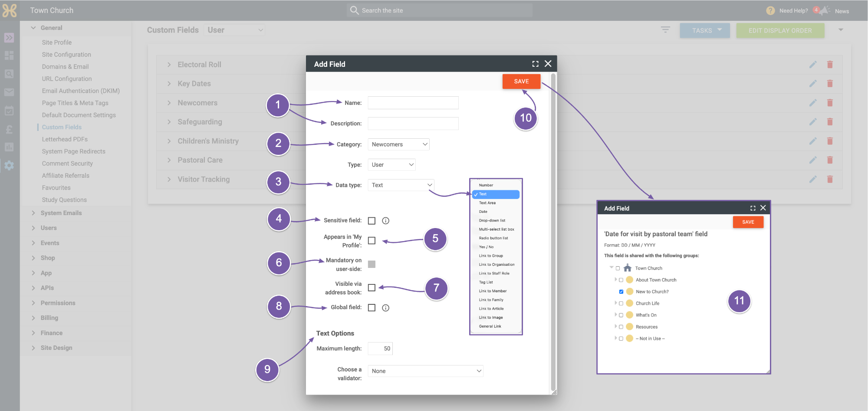Expand the Choose a validator dropdown
The width and height of the screenshot is (868, 411).
(x=425, y=371)
